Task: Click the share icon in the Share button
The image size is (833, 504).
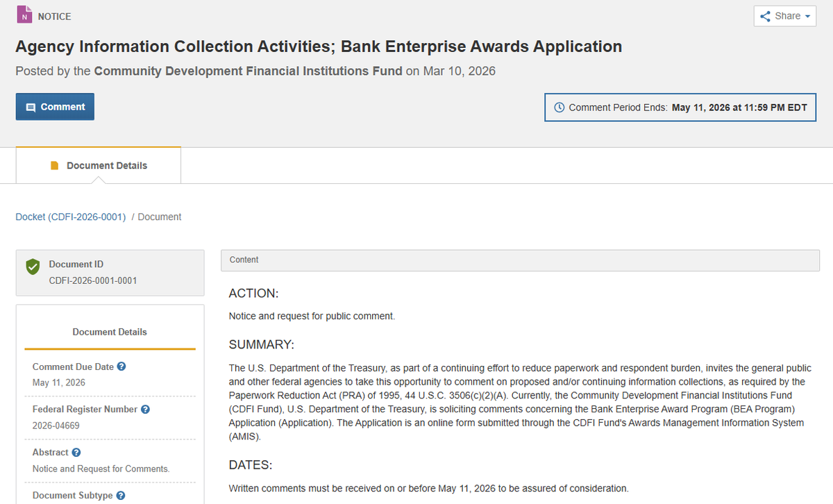Action: (766, 16)
